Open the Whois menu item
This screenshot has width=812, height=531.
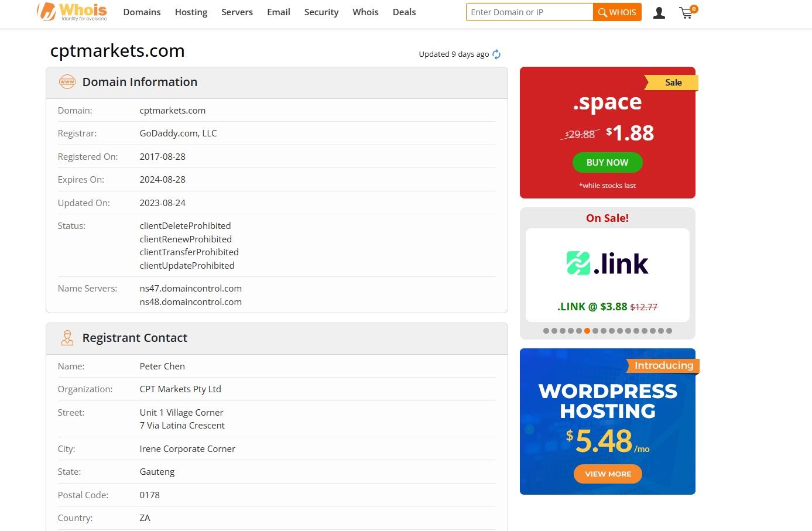(x=365, y=12)
